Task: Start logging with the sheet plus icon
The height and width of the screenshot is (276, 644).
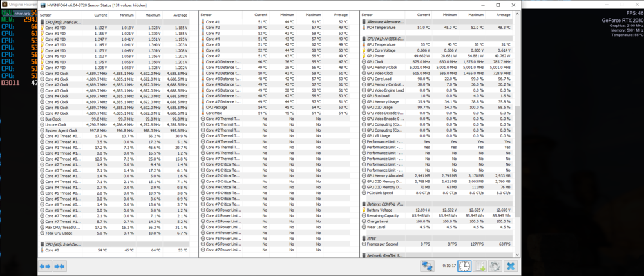Action: [x=479, y=266]
